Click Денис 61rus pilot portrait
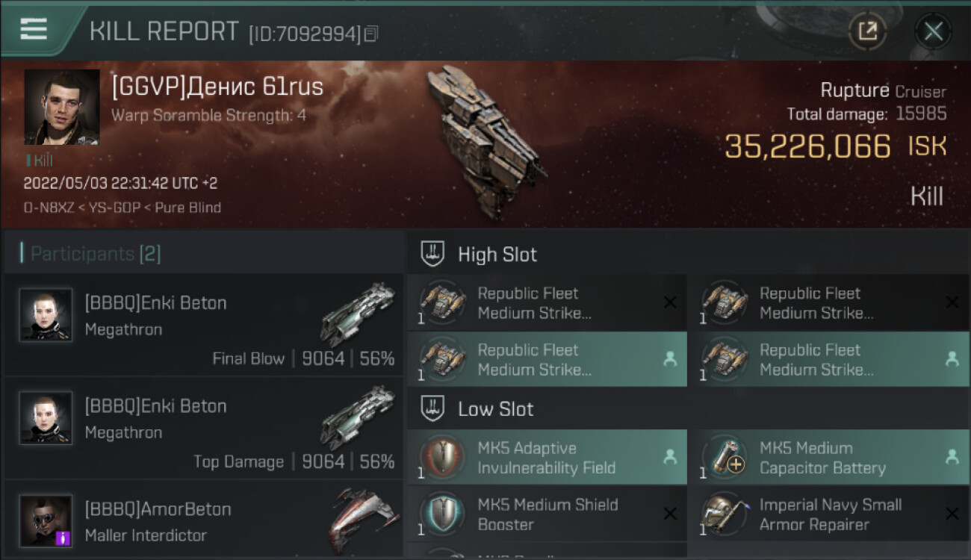This screenshot has width=971, height=560. tap(61, 108)
